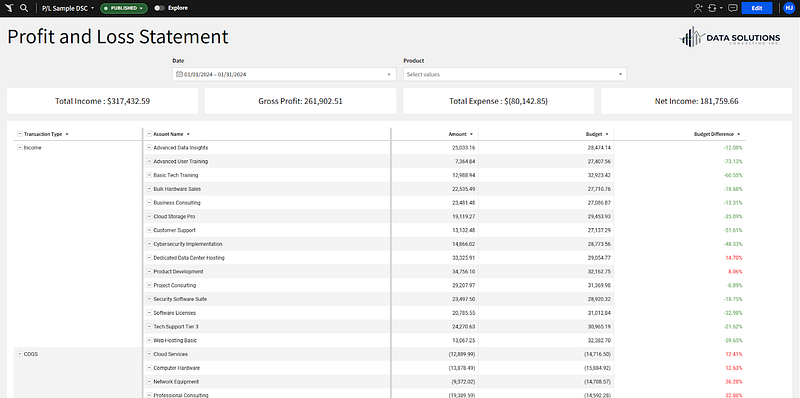
Task: Collapse the Web Hosting Basic row
Action: [x=149, y=340]
